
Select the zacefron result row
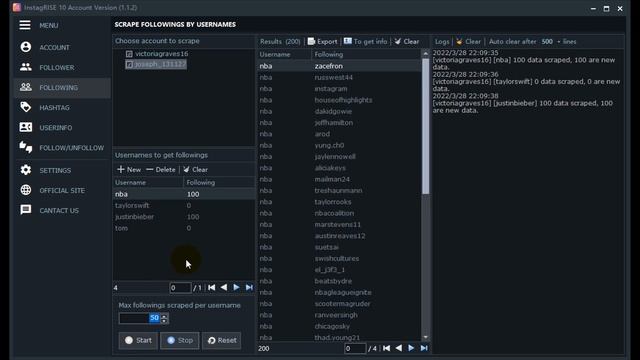[x=340, y=66]
